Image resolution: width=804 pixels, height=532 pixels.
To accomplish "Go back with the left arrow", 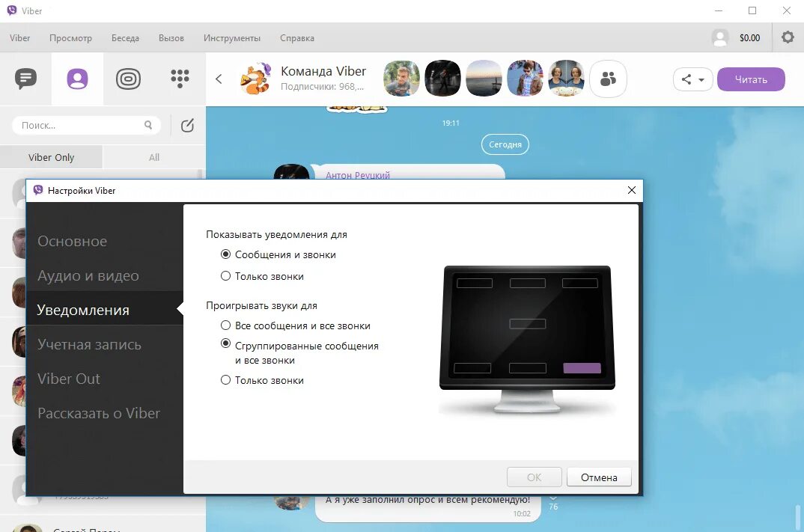I will point(219,79).
